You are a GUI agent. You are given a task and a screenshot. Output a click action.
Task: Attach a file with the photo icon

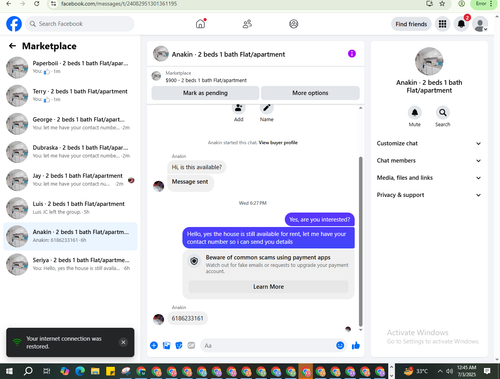[x=166, y=345]
